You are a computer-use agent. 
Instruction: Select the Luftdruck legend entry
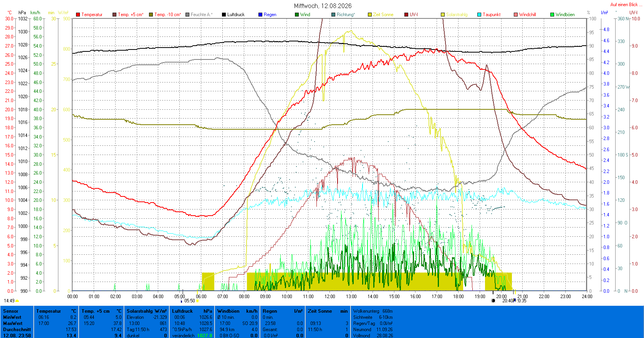pyautogui.click(x=233, y=15)
